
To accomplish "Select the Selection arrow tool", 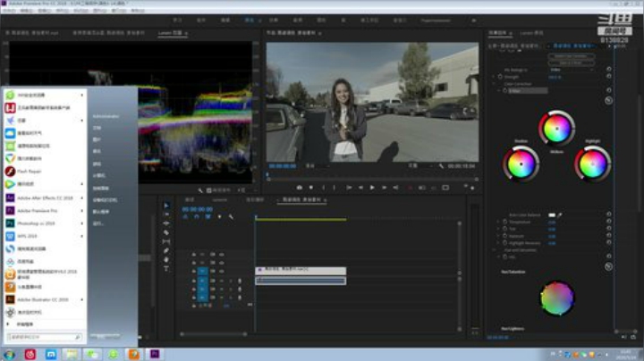I will 166,206.
